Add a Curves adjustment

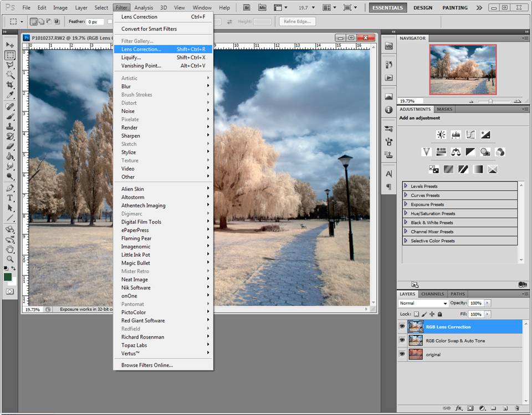point(470,135)
